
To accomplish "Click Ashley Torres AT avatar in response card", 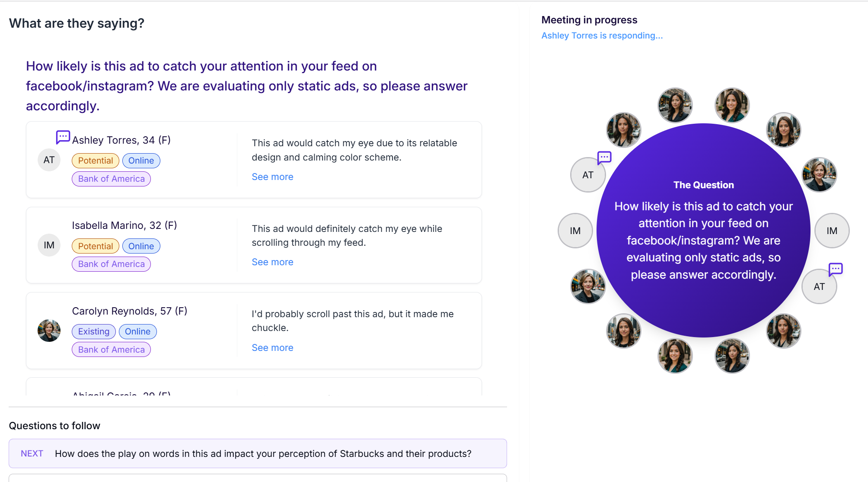I will 49,160.
